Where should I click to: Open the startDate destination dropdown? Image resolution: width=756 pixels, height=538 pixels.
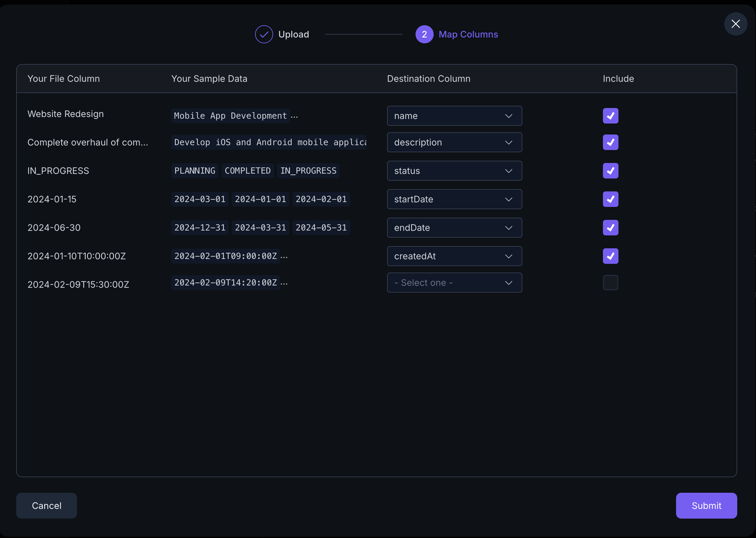[454, 199]
